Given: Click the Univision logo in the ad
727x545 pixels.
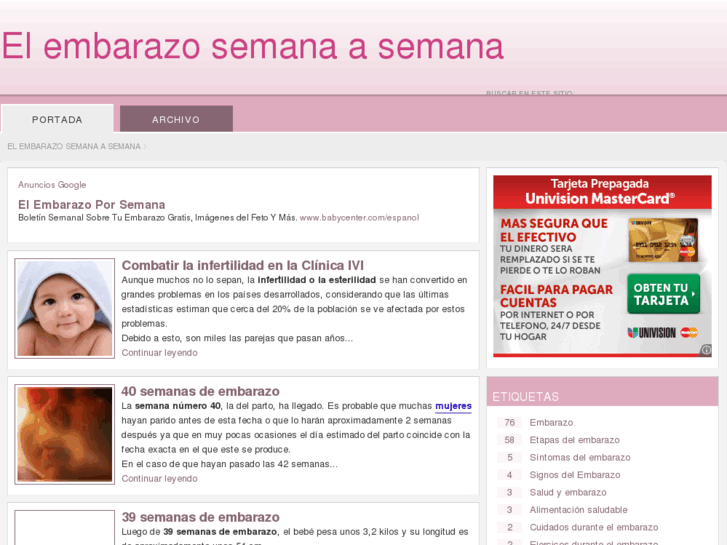Looking at the screenshot, I should pyautogui.click(x=651, y=333).
